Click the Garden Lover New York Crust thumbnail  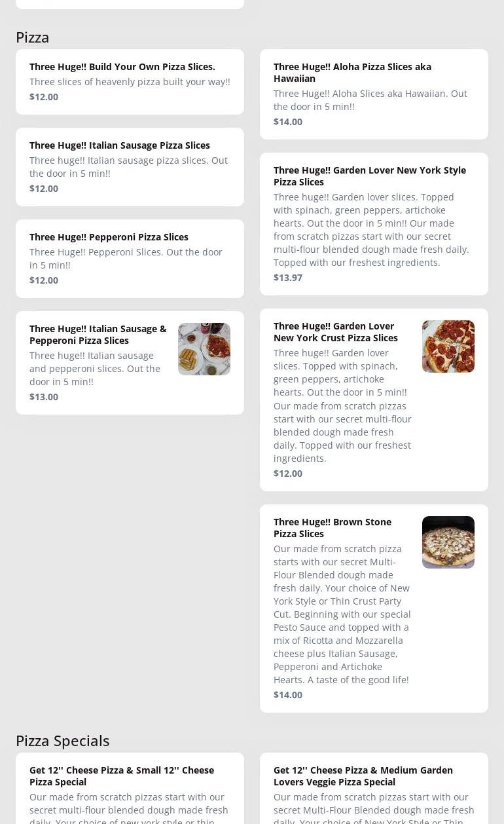(448, 346)
